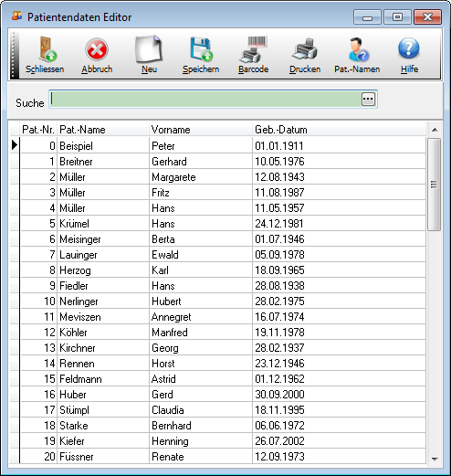Create a new record with Neu icon

click(x=149, y=49)
